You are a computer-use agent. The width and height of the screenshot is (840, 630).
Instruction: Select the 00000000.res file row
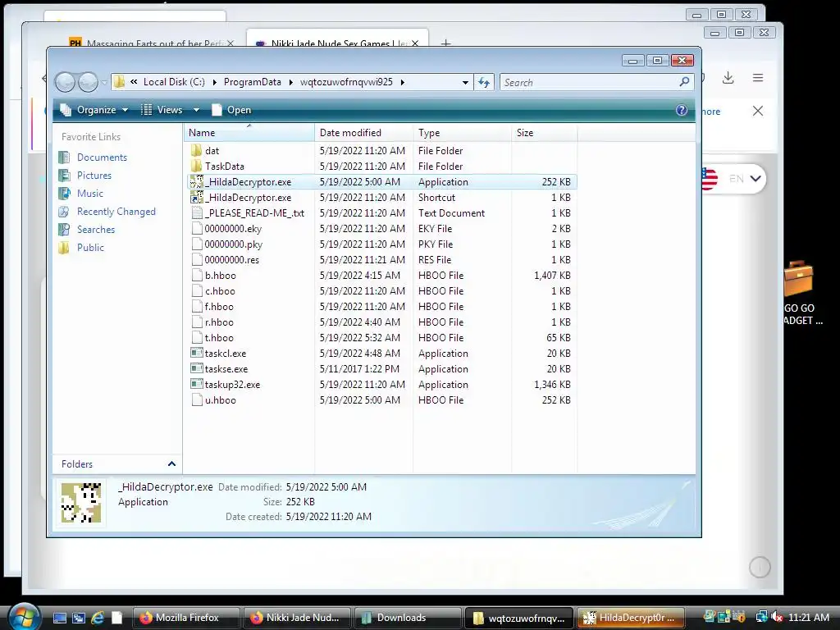coord(382,260)
